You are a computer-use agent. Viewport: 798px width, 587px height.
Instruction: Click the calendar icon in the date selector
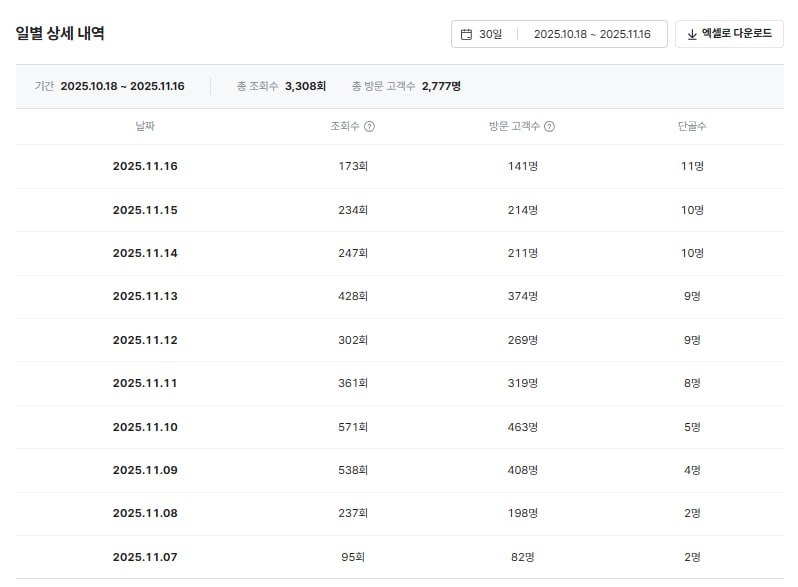point(466,34)
